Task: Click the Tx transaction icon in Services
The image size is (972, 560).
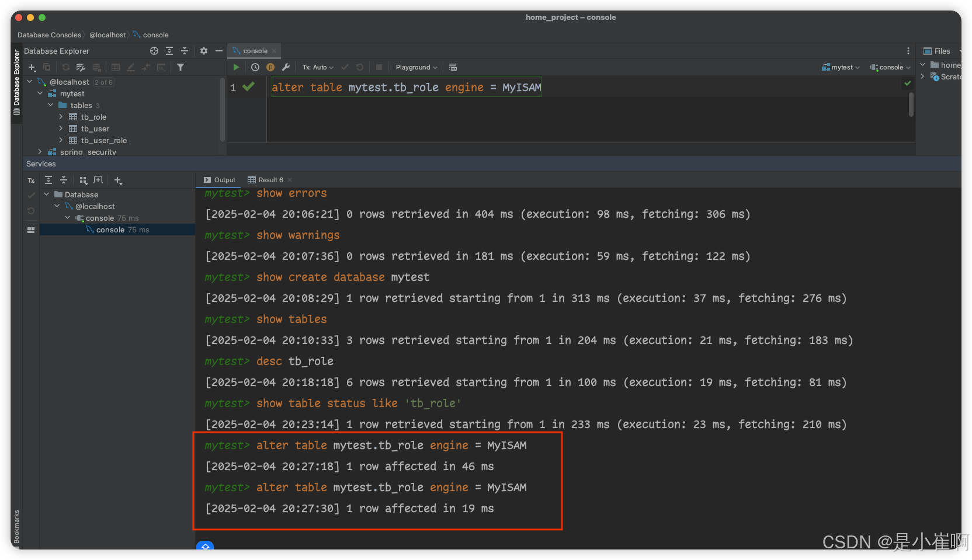Action: [31, 180]
